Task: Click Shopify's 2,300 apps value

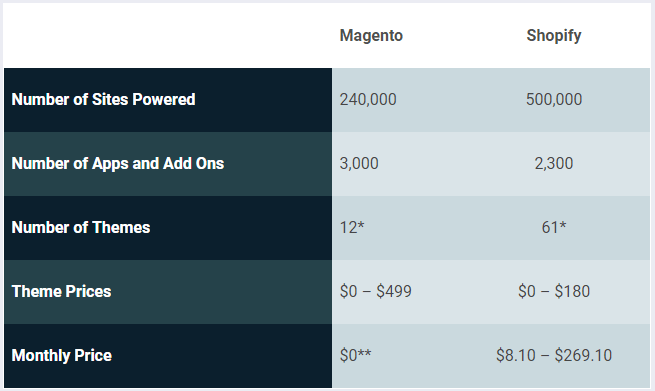Action: click(x=554, y=163)
